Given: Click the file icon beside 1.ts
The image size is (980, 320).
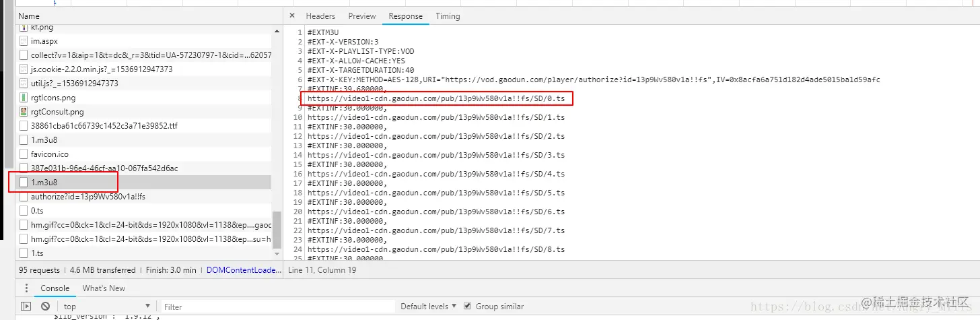Looking at the screenshot, I should pyautogui.click(x=24, y=253).
